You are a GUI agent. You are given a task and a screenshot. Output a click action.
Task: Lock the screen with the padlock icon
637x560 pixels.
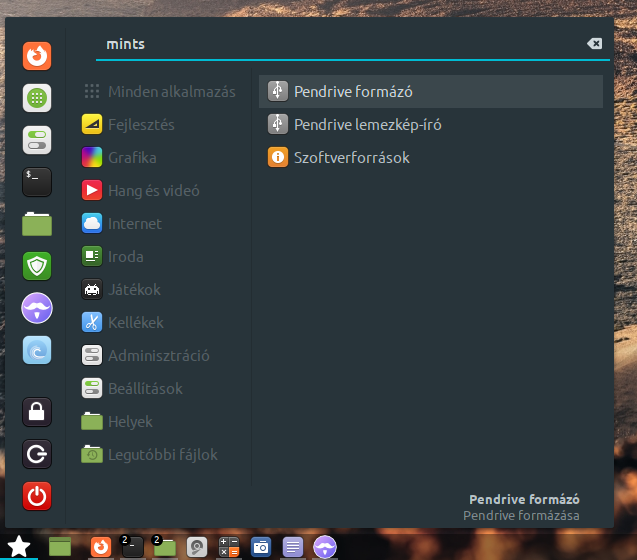tap(37, 412)
